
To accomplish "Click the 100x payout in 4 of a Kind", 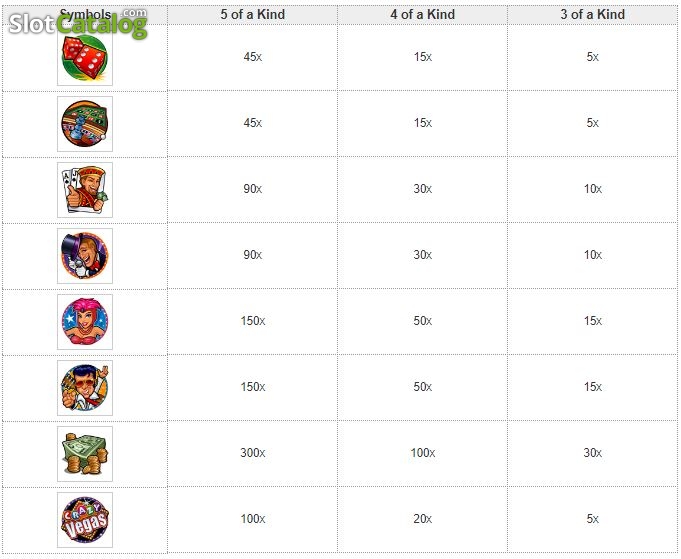I will pos(423,453).
